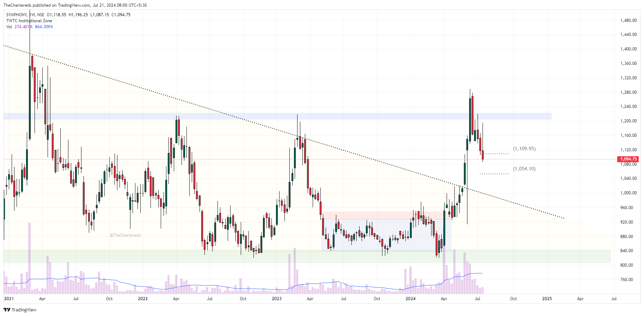
Task: Click the 1,480.00 price axis label
Action: [x=628, y=20]
